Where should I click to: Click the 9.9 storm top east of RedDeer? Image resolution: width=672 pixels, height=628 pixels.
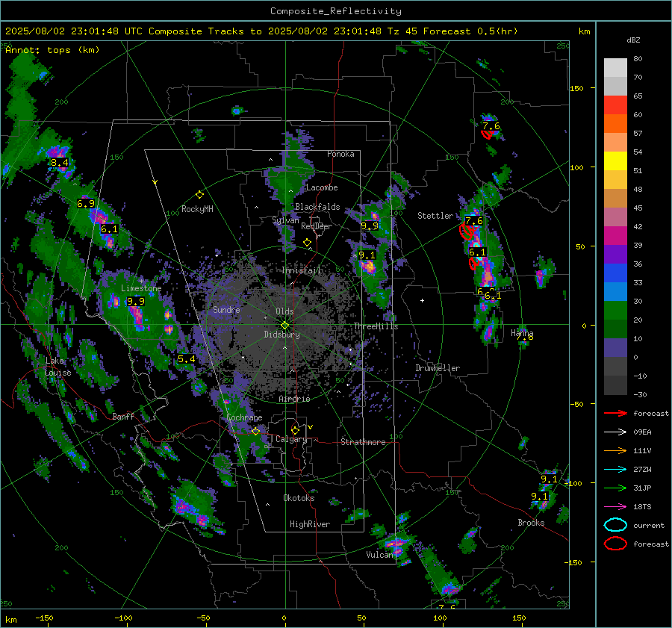point(370,226)
